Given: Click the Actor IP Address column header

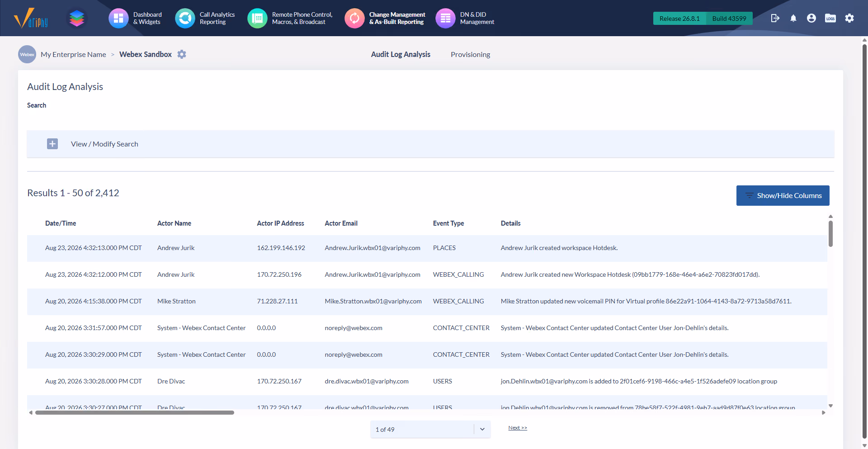Looking at the screenshot, I should [x=280, y=223].
